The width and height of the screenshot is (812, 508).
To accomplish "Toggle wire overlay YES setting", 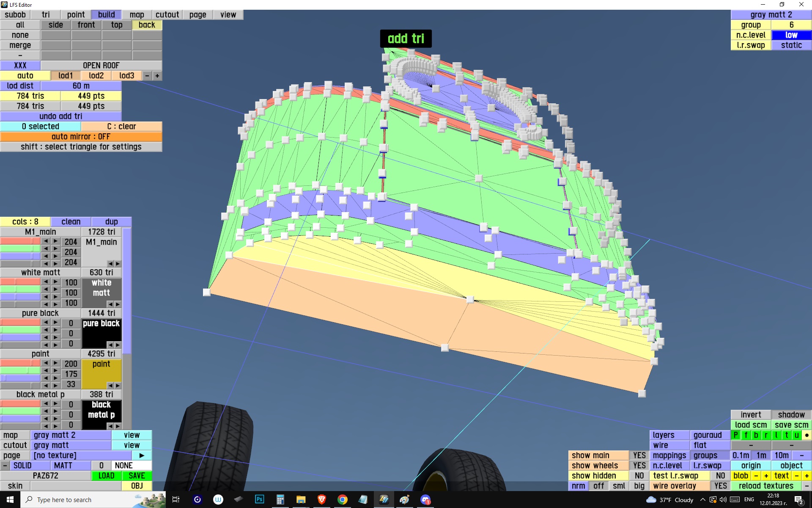I will coord(720,486).
